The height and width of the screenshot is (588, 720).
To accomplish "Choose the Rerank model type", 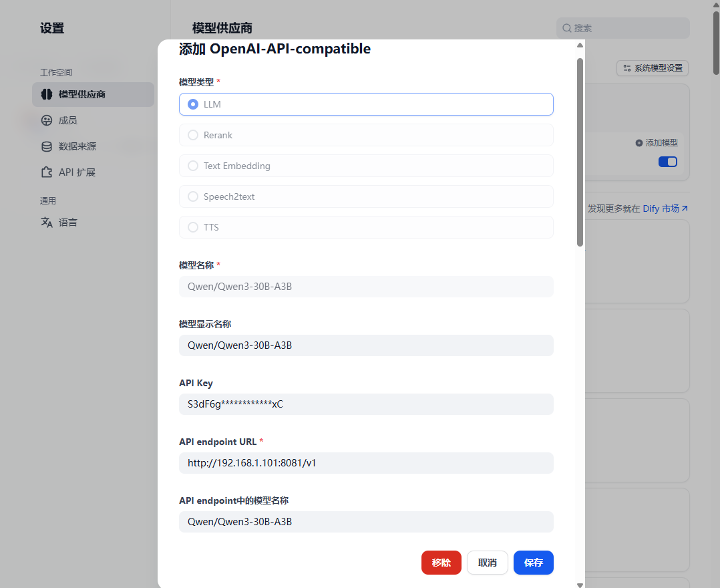I will click(366, 135).
